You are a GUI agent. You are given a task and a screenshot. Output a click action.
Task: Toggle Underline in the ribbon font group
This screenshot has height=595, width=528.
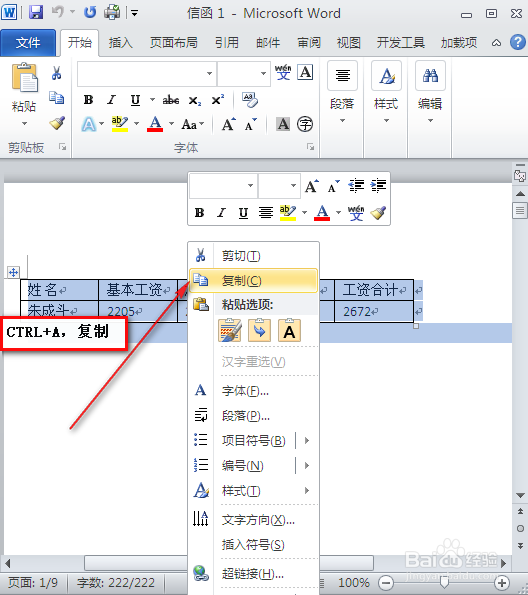(x=135, y=100)
